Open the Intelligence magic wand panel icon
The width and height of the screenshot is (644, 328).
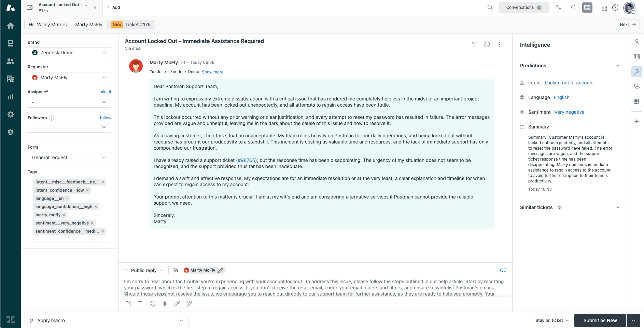(x=637, y=72)
